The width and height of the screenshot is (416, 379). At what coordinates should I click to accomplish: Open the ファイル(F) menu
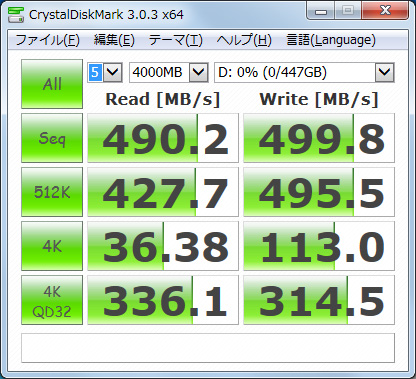pos(48,40)
